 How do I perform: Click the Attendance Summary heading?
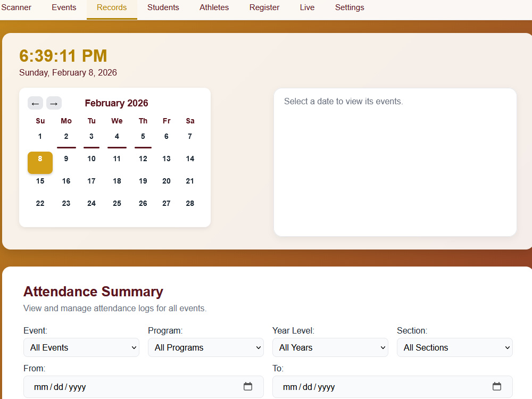click(x=93, y=292)
